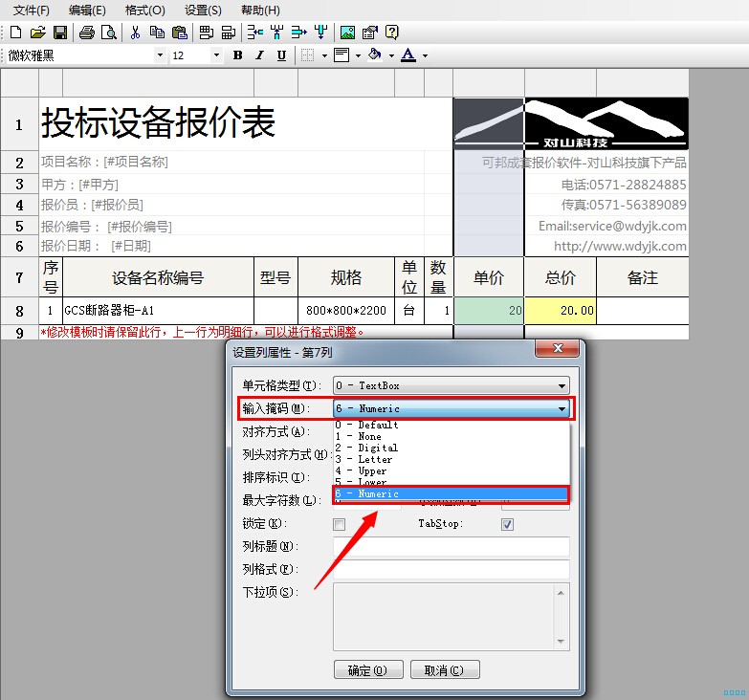
Task: Click the text alignment icon
Action: 341,55
